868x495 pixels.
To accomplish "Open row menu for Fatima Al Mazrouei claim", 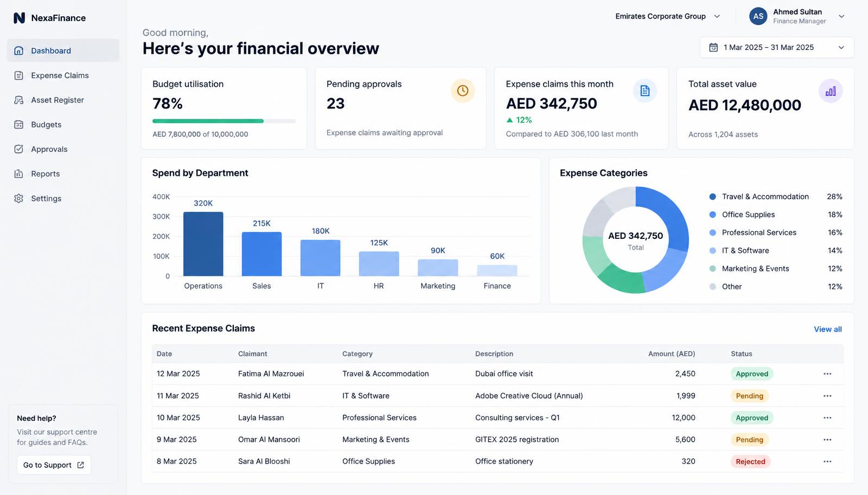I will [827, 374].
